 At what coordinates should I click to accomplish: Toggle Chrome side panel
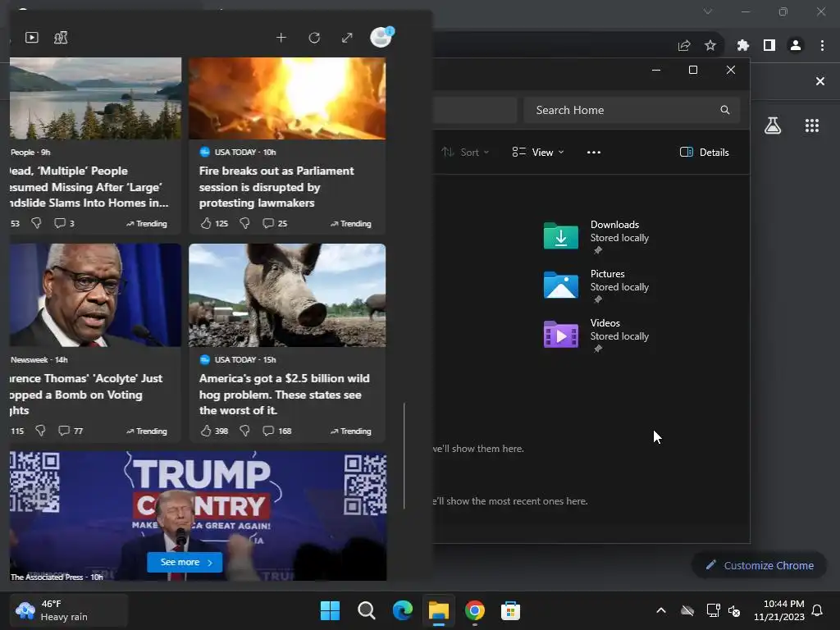click(x=769, y=46)
